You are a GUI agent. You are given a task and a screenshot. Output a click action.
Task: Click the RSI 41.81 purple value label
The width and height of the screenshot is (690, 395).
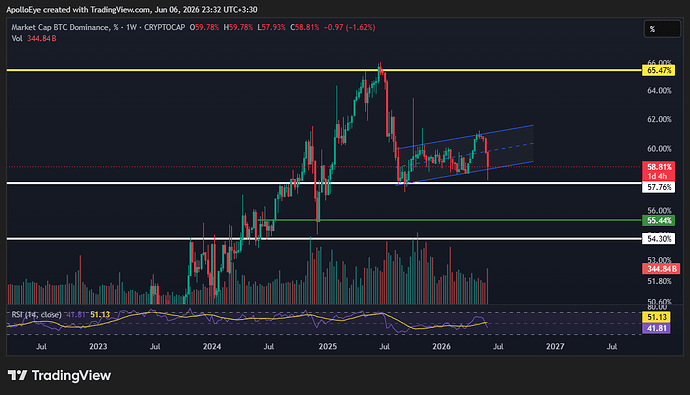656,328
